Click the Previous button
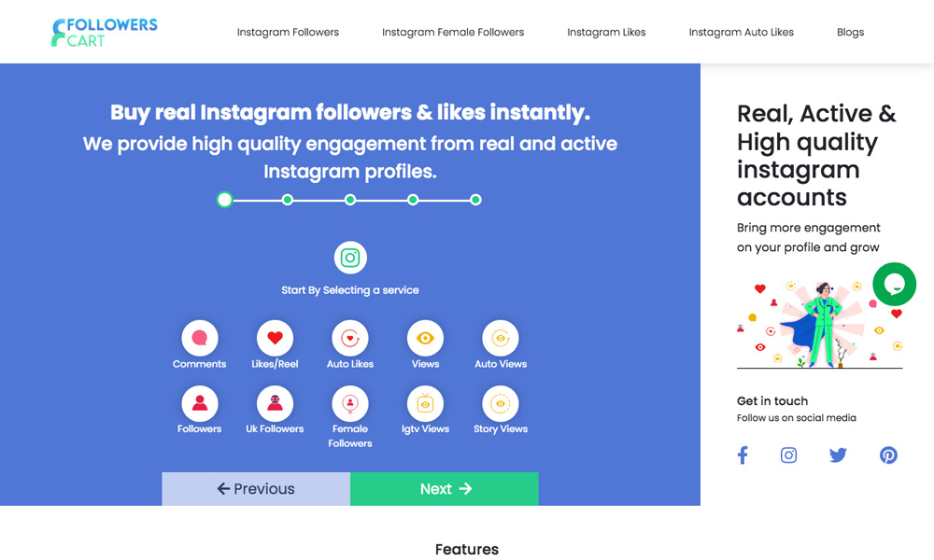This screenshot has width=934, height=560. pos(256,489)
